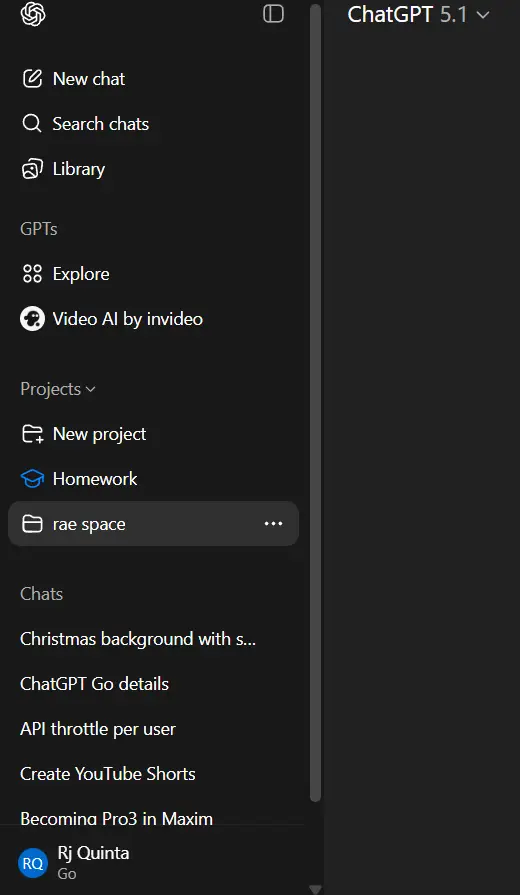The width and height of the screenshot is (520, 895).
Task: Open Rj Quinta account menu
Action: 153,862
